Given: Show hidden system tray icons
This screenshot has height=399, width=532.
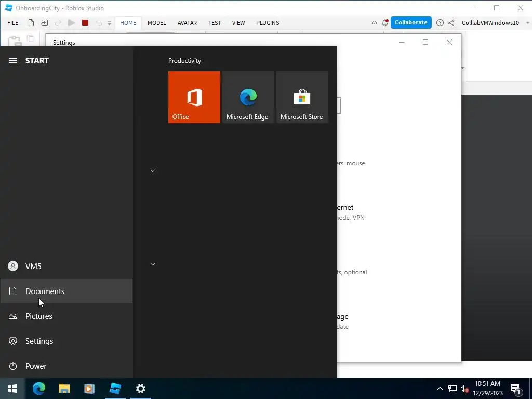Looking at the screenshot, I should pyautogui.click(x=440, y=389).
